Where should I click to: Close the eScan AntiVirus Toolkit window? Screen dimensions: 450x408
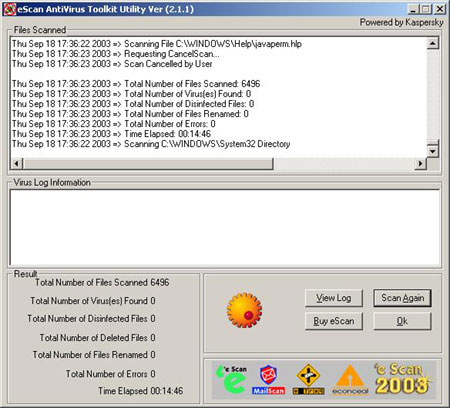click(440, 9)
